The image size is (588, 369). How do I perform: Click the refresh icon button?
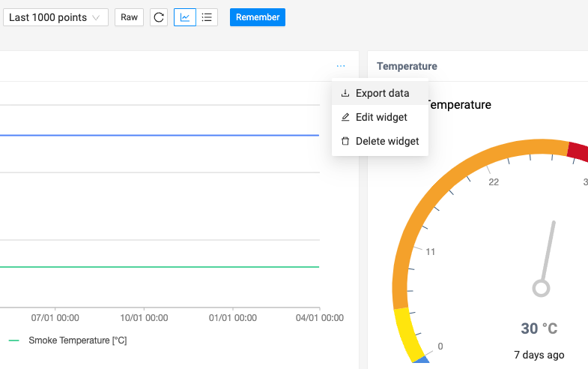coord(159,17)
